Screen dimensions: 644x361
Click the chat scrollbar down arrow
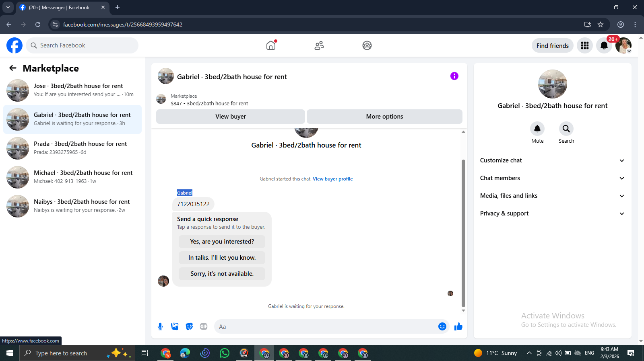463,310
